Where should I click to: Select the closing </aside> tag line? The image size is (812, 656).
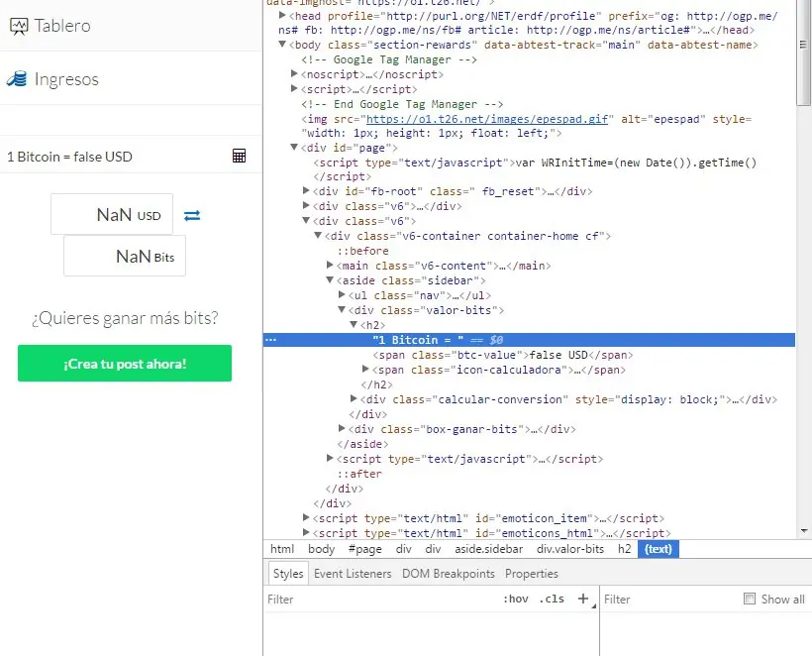click(x=362, y=444)
